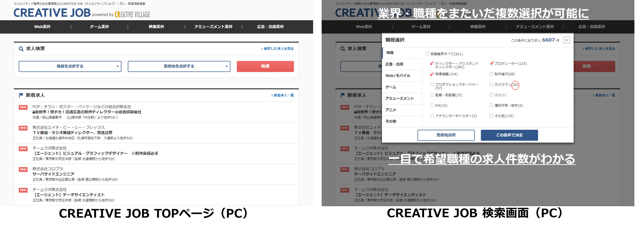Image resolution: width=644 pixels, height=229 pixels.
Task: Open the 流通広告の制作ディレクター＠総合印刷会社 listing on TOPページ
Action: click(x=87, y=112)
